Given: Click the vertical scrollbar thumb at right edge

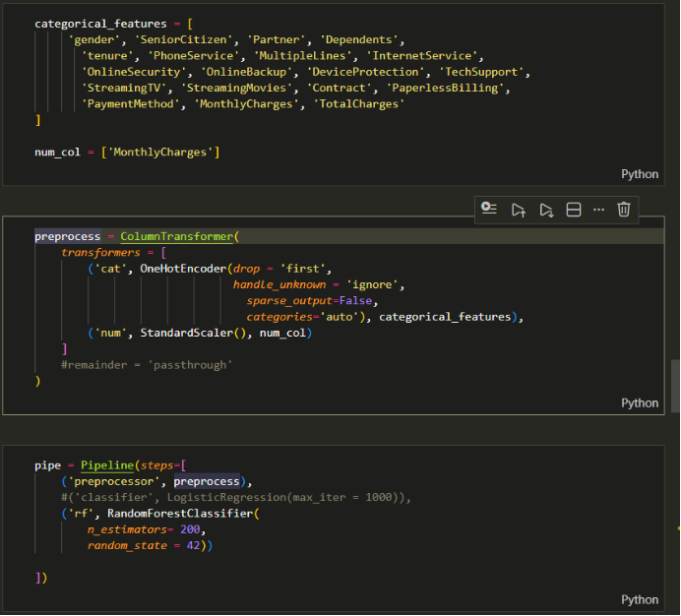Looking at the screenshot, I should (x=675, y=386).
